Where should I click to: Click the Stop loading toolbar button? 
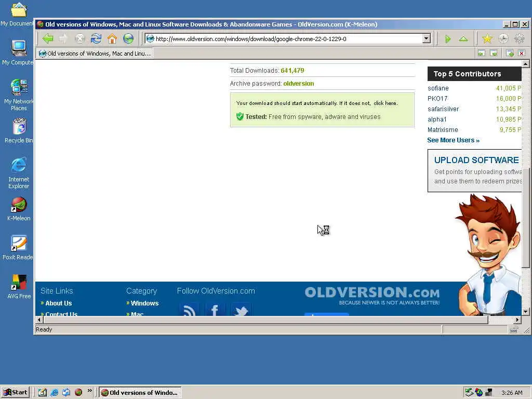tap(79, 38)
